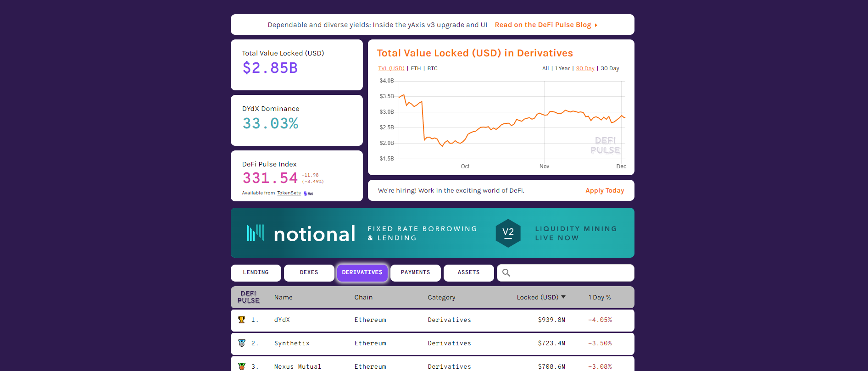The width and height of the screenshot is (868, 371).
Task: Switch chart denomination to BTC
Action: (x=433, y=68)
